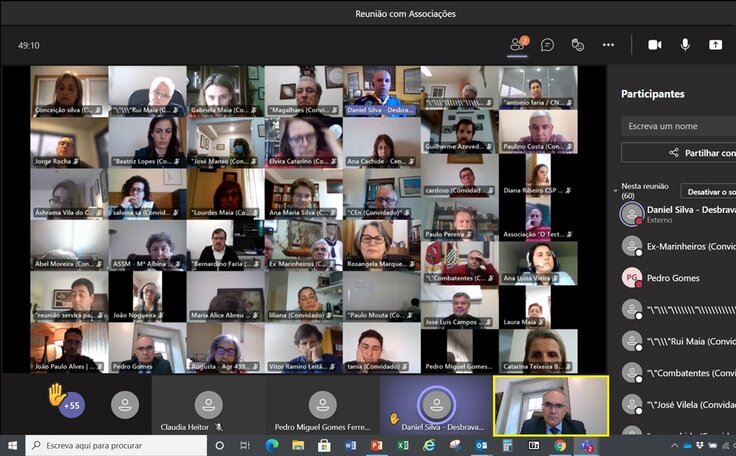Image resolution: width=736 pixels, height=456 pixels.
Task: Collapse the Nesta reunião section
Action: [616, 189]
